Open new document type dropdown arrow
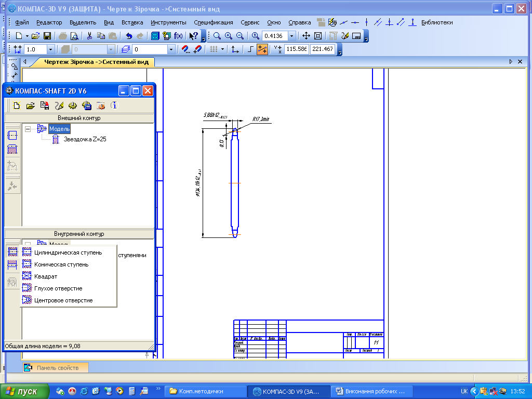 pos(27,36)
